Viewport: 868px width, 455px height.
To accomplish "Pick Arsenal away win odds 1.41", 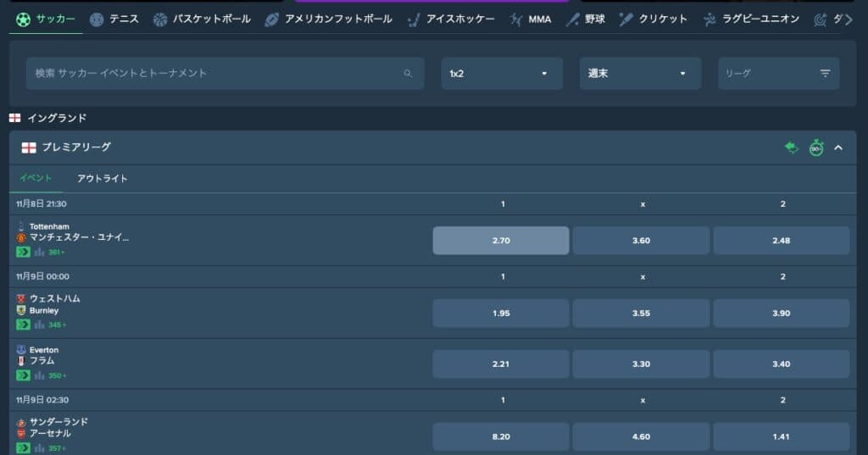I will tap(781, 436).
